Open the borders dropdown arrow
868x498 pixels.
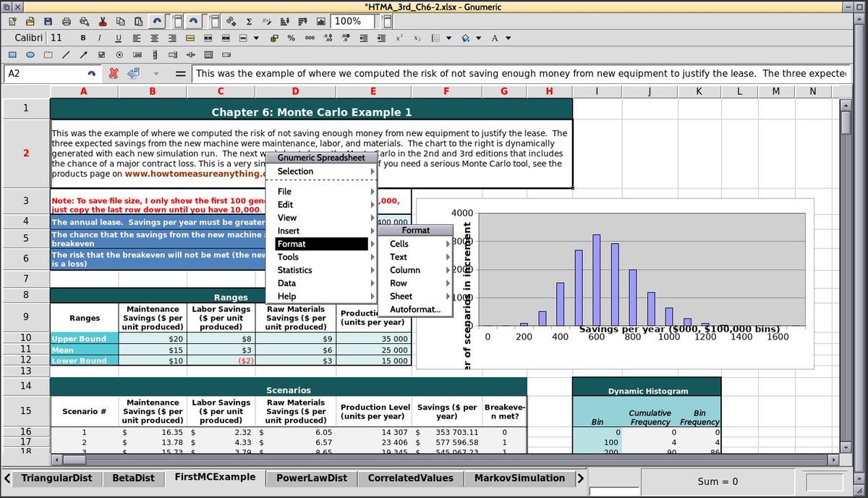(x=448, y=38)
